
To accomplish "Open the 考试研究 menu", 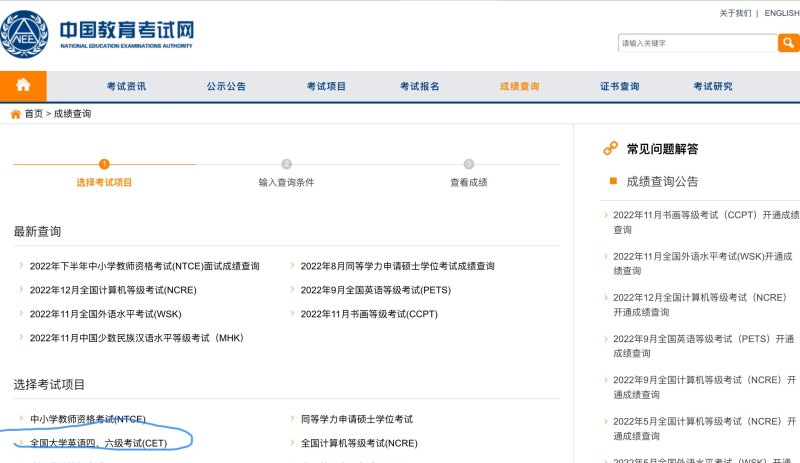I will tap(713, 86).
